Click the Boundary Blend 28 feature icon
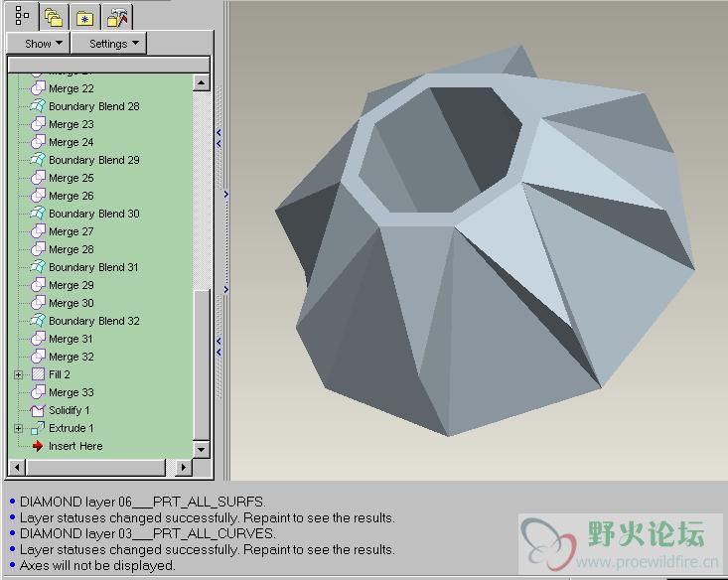 click(38, 106)
